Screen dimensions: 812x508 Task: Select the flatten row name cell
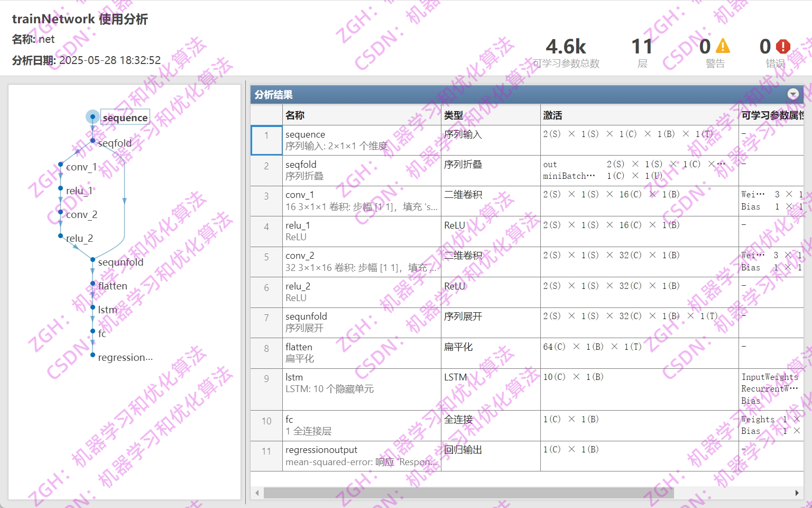[362, 353]
